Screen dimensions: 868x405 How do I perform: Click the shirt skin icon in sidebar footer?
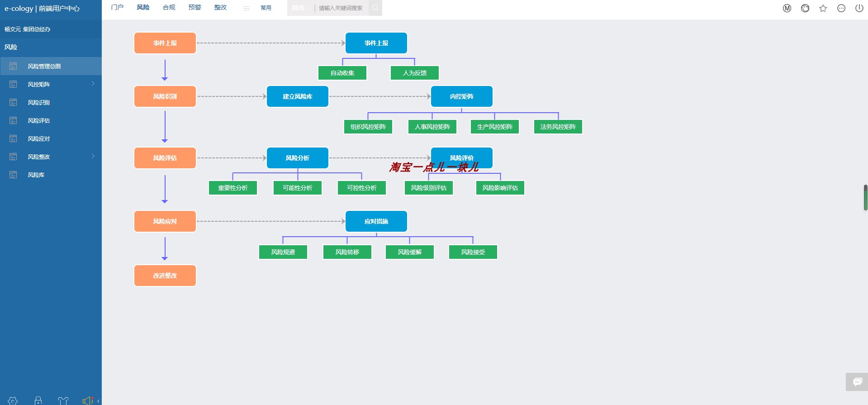(63, 401)
